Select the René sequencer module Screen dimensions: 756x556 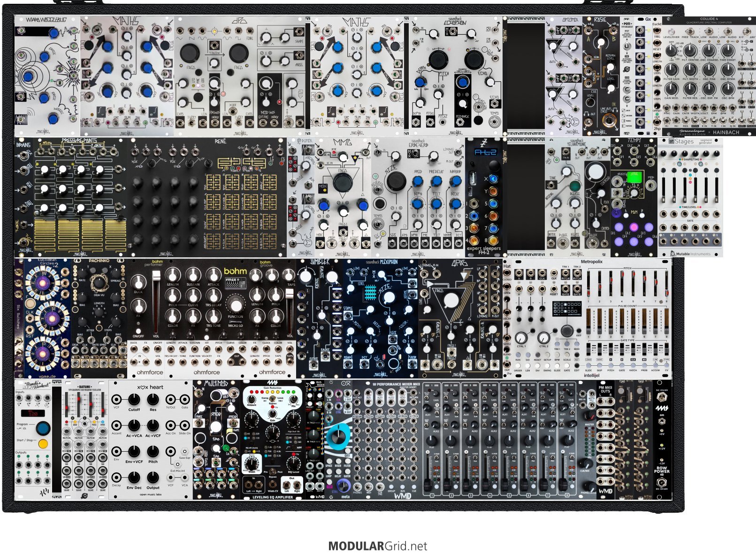click(207, 197)
